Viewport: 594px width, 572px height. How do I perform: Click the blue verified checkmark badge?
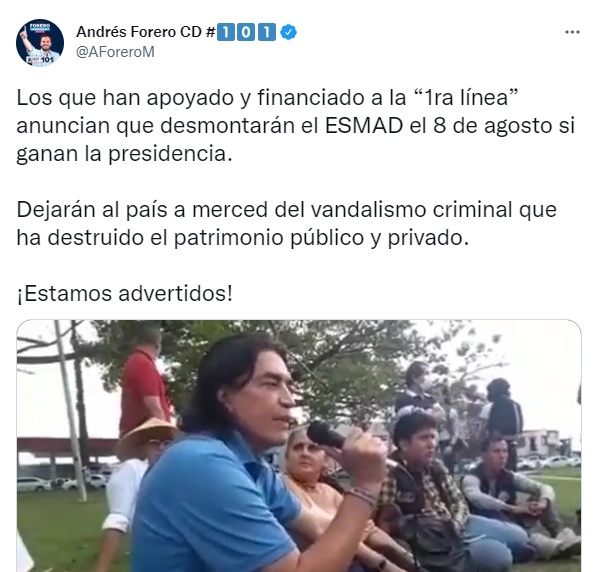(x=288, y=32)
